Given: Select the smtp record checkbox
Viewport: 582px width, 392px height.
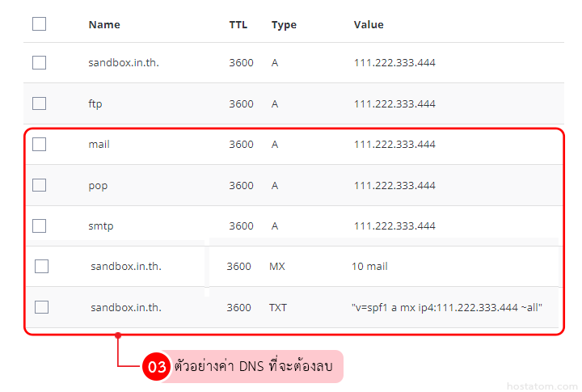Looking at the screenshot, I should pyautogui.click(x=39, y=226).
